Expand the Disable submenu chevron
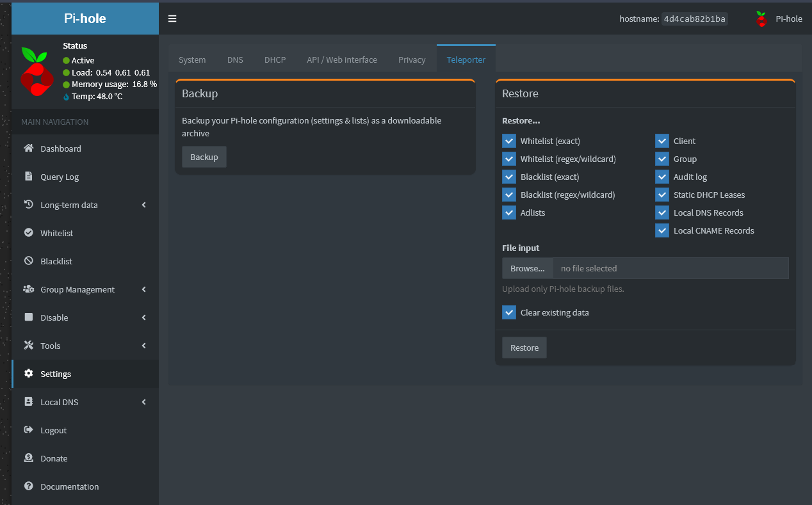812x505 pixels. [144, 317]
